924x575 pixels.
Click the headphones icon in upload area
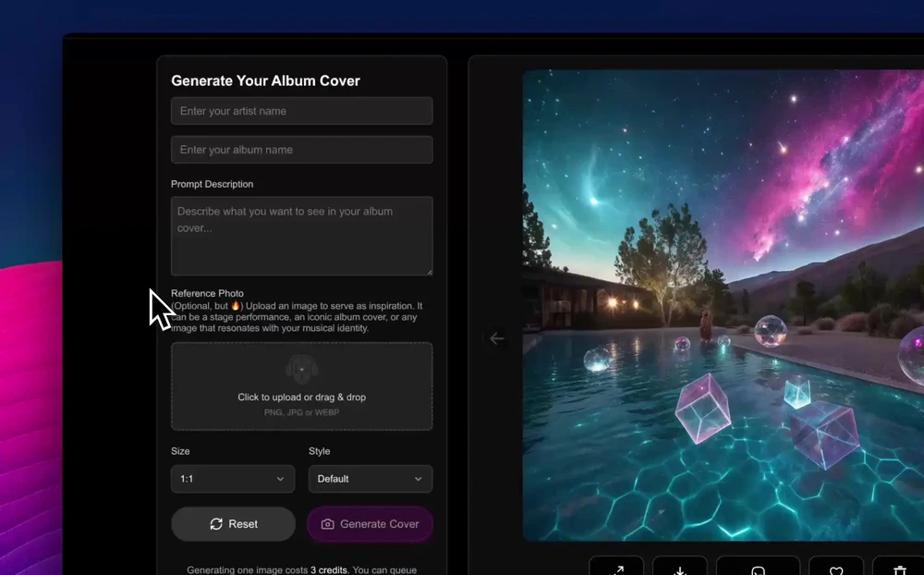point(301,370)
